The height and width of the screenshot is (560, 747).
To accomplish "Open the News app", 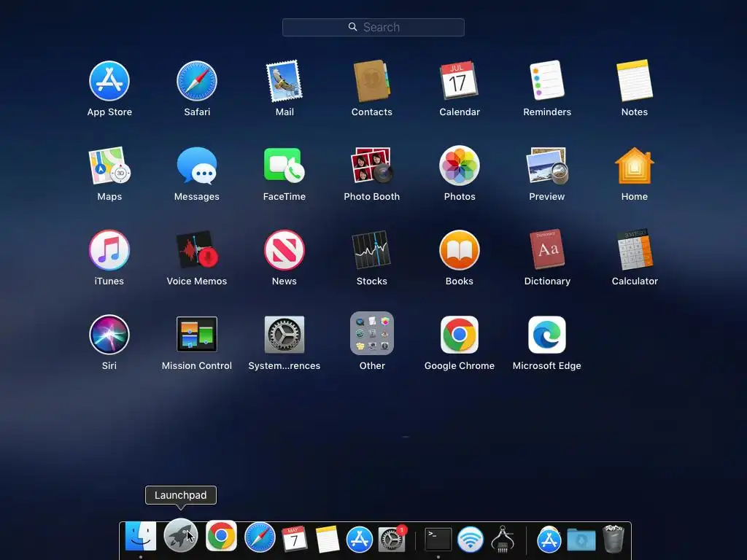I will [285, 250].
